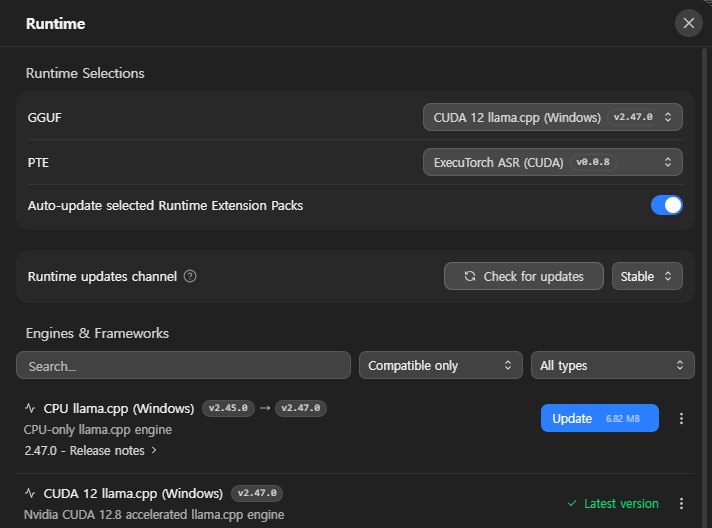Open more options for CUDA 12 llama.cpp
The image size is (712, 528).
click(681, 503)
